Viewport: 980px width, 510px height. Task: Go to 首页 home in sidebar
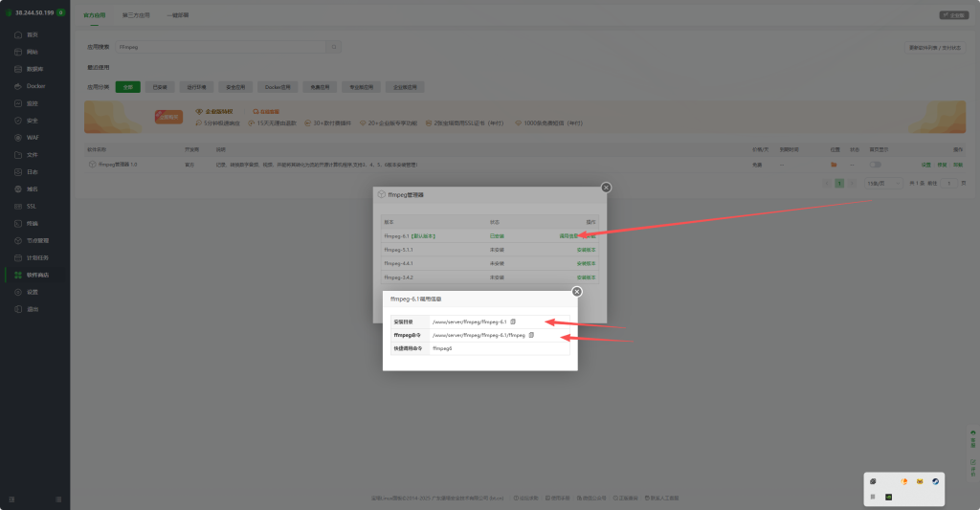(32, 34)
